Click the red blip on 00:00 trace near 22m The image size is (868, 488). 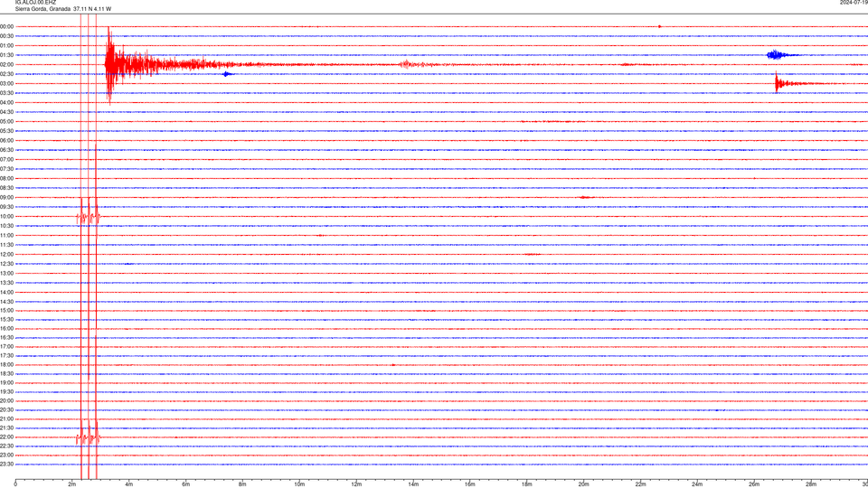coord(659,26)
